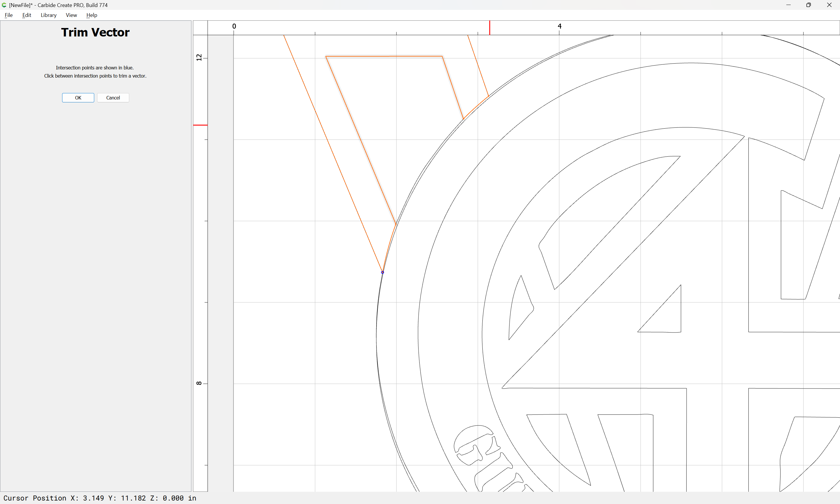Open the File menu
The height and width of the screenshot is (504, 840).
(x=9, y=15)
